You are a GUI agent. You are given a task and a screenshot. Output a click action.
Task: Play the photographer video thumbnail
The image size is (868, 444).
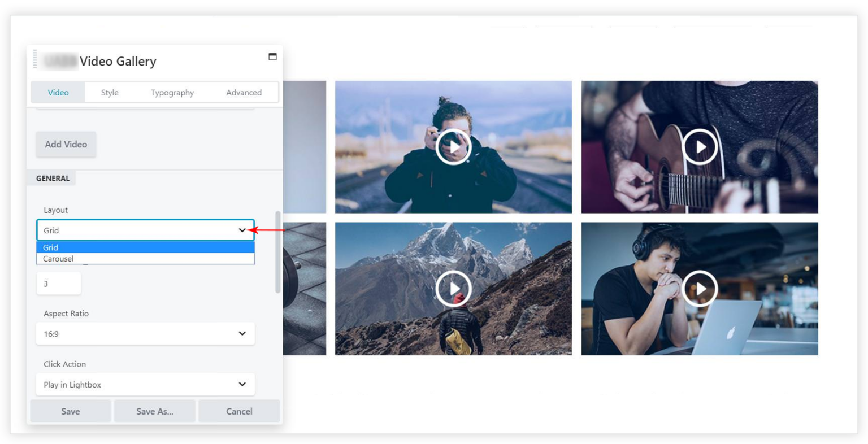click(x=453, y=146)
